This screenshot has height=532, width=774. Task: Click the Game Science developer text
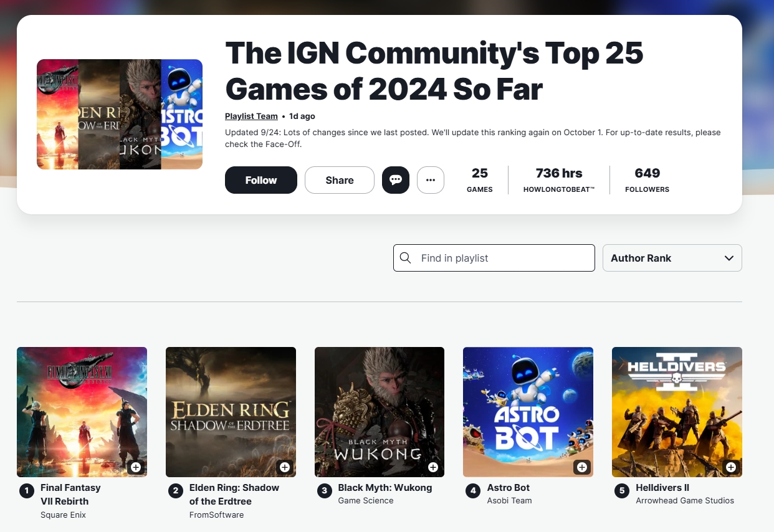pyautogui.click(x=366, y=501)
